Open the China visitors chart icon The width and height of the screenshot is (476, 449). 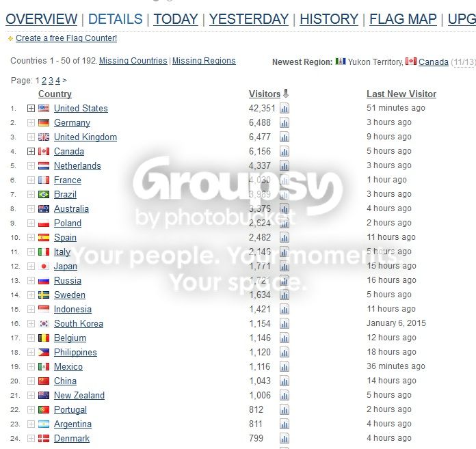285,381
